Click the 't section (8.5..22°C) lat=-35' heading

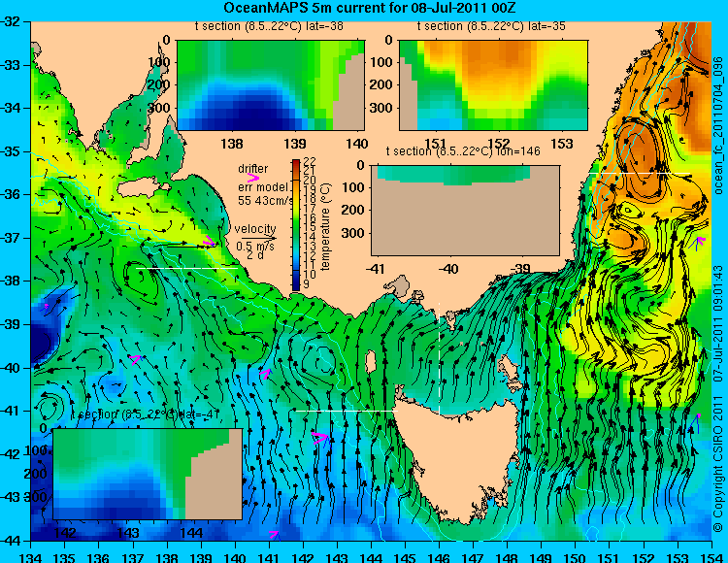(491, 26)
